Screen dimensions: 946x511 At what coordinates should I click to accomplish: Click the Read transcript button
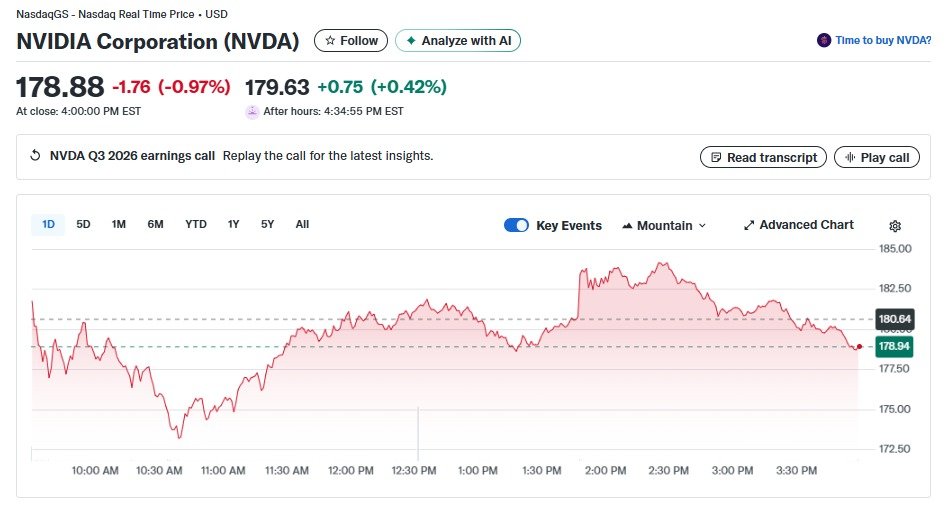click(x=763, y=157)
